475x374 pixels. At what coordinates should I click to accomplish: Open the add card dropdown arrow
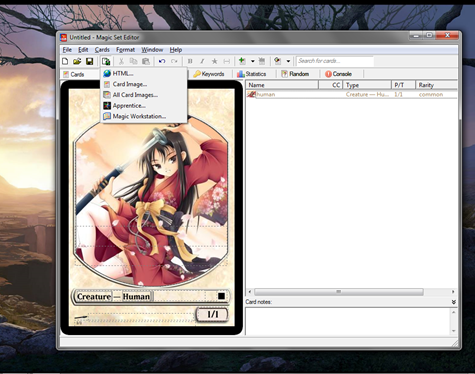point(252,61)
